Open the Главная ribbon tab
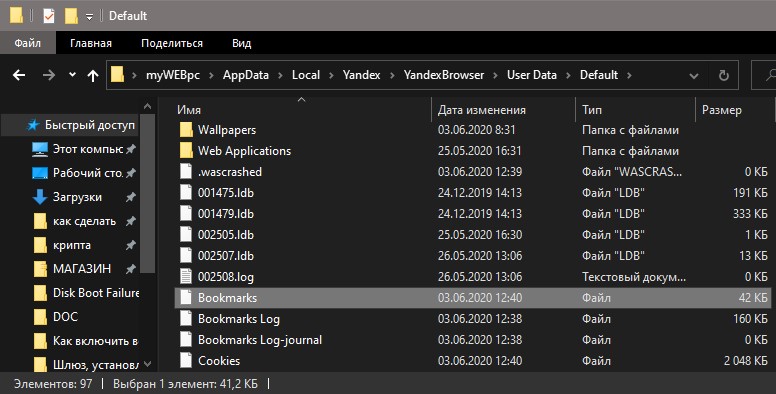Screen dimensions: 776x394 [91, 43]
